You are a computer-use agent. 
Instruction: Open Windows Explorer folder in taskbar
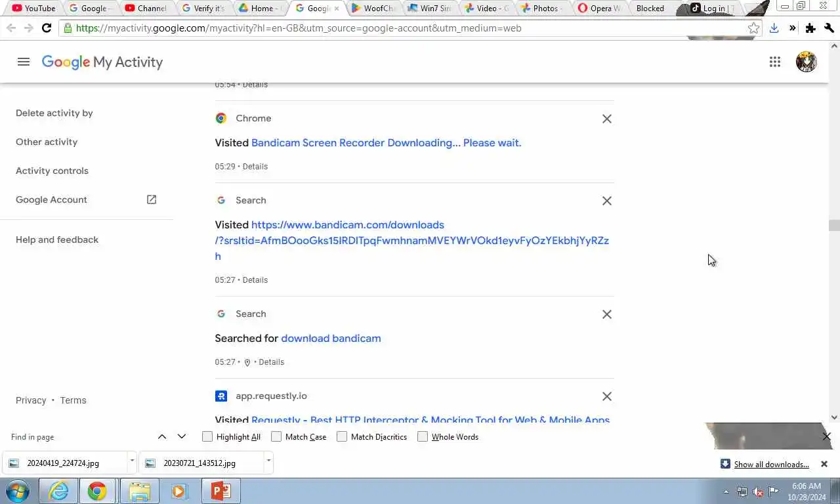pos(140,491)
